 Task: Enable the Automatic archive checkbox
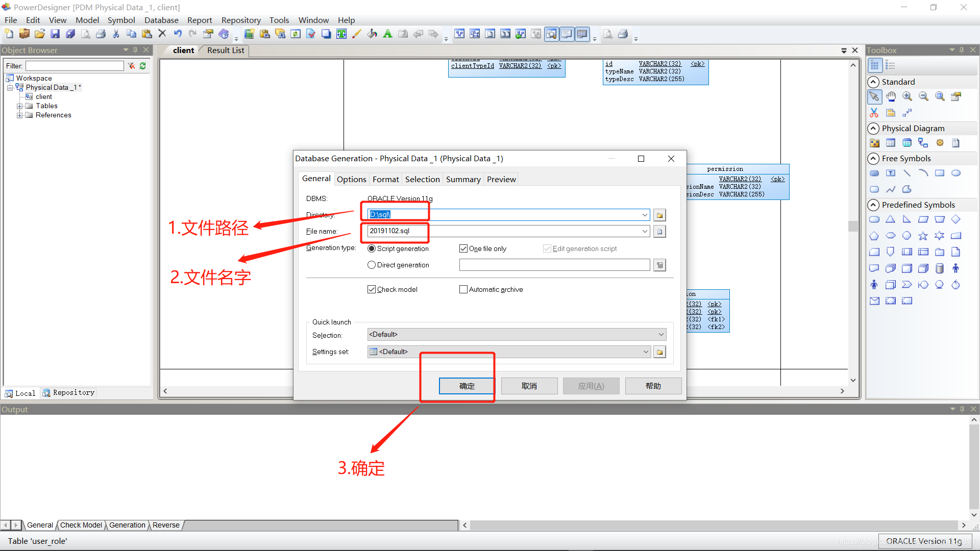tap(463, 289)
